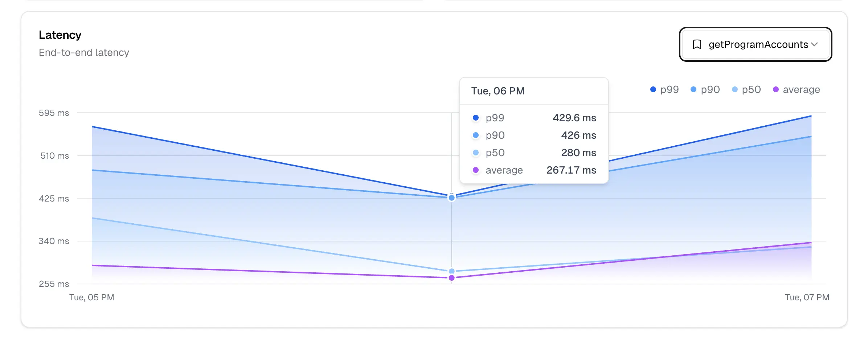This screenshot has width=868, height=337.
Task: Click the bookmark icon beside getProgramAccounts
Action: point(697,44)
